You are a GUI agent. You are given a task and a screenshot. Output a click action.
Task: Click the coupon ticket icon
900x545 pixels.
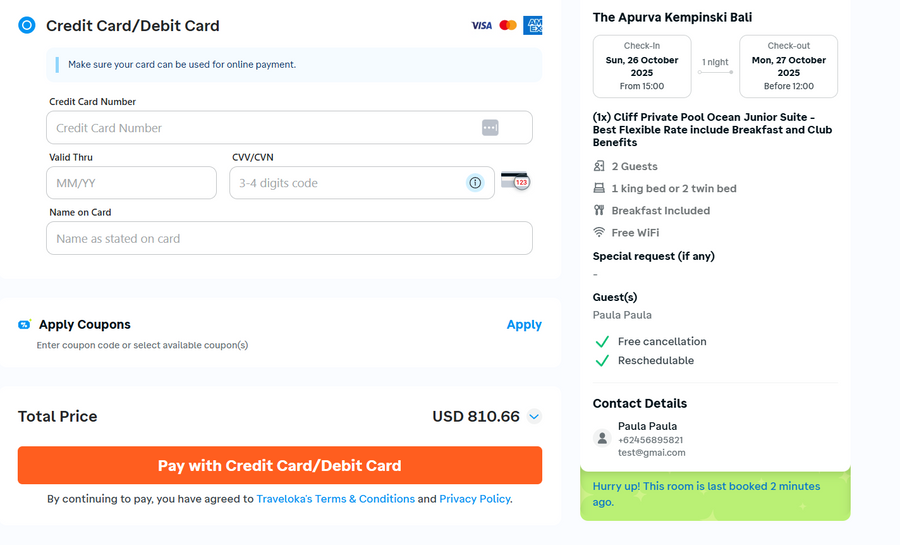click(25, 324)
